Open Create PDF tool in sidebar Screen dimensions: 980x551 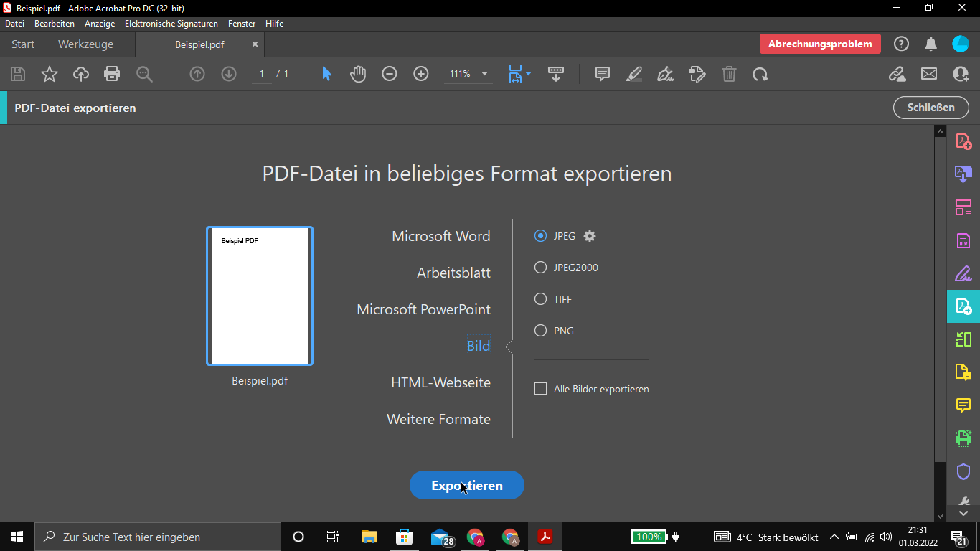pyautogui.click(x=963, y=141)
